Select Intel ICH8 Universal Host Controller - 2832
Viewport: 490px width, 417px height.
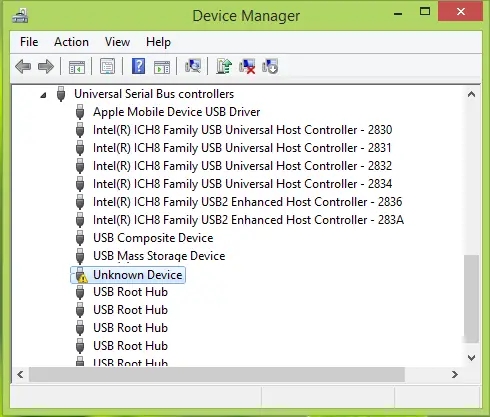click(x=243, y=166)
